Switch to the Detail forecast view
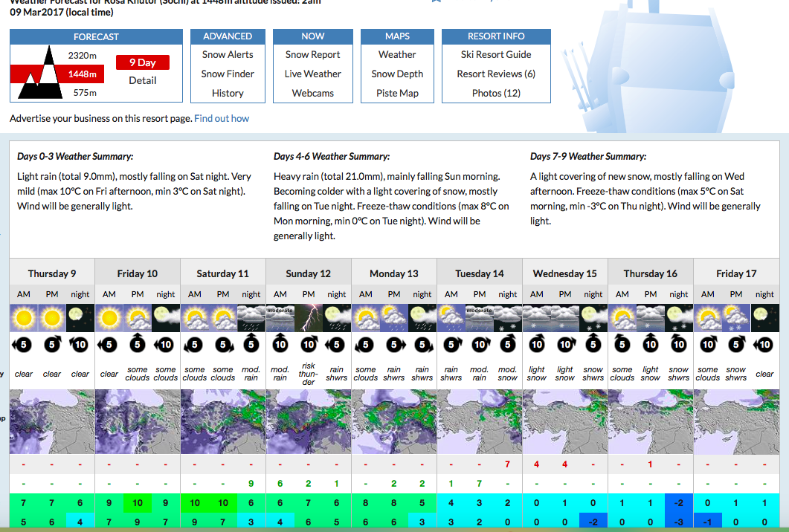 coord(142,80)
